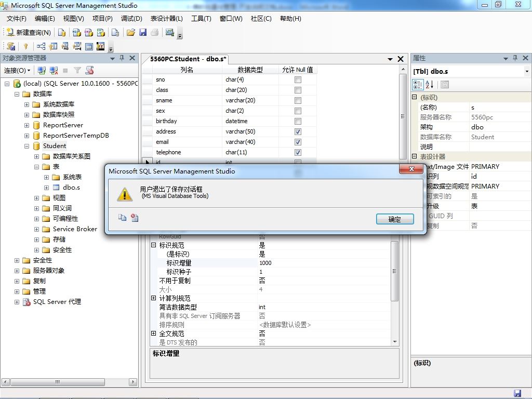Select the 标识增量 value field showing 1000

tap(324, 263)
